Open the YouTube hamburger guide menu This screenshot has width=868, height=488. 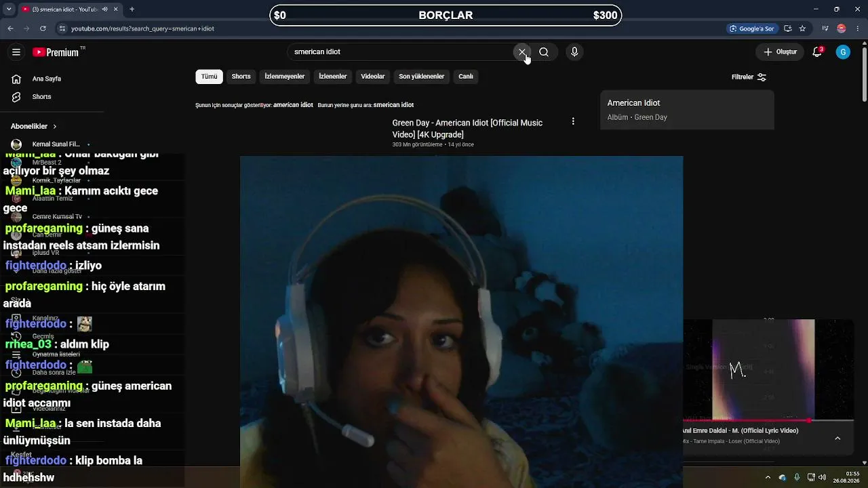(x=16, y=52)
